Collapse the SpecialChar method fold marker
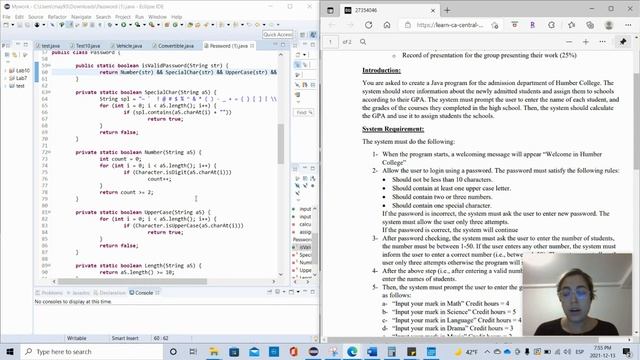 (49, 92)
